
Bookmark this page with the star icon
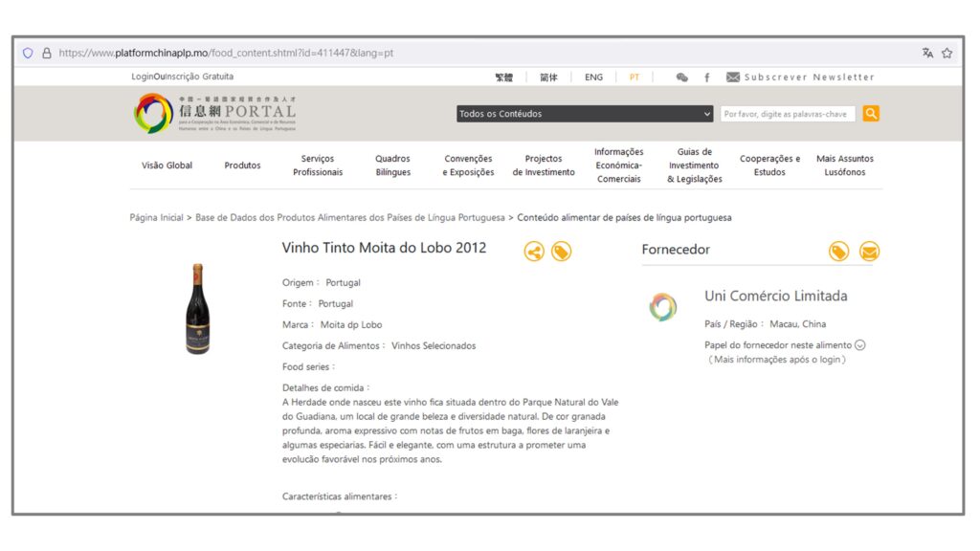(947, 54)
